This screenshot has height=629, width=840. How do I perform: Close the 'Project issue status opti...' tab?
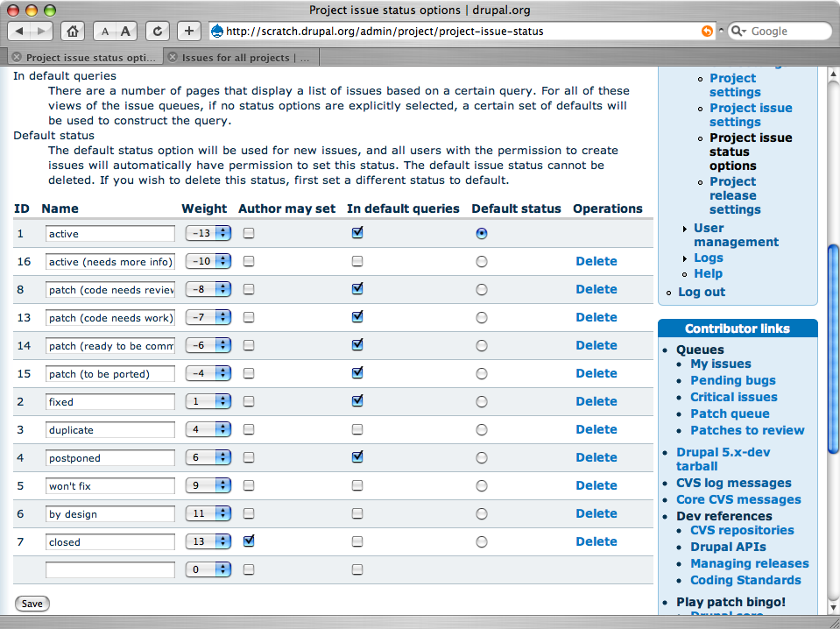18,57
